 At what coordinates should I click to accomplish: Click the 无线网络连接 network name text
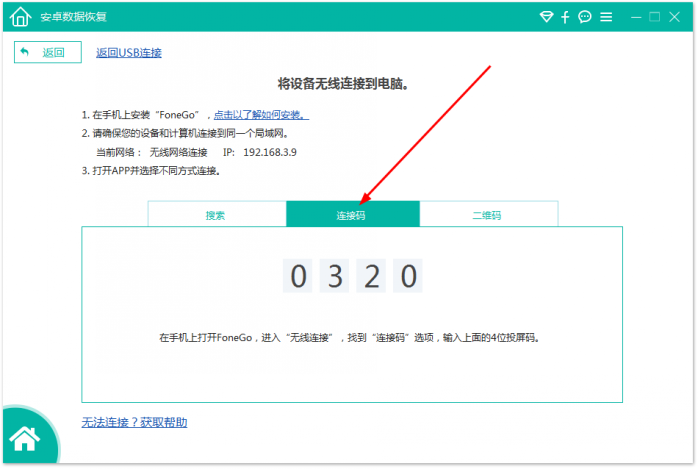179,152
